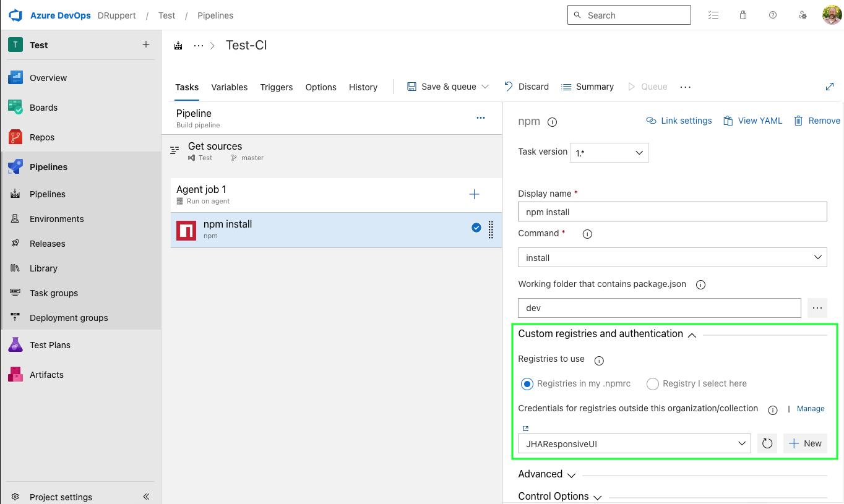The height and width of the screenshot is (504, 844).
Task: Open the Test Plans flask icon
Action: point(15,345)
